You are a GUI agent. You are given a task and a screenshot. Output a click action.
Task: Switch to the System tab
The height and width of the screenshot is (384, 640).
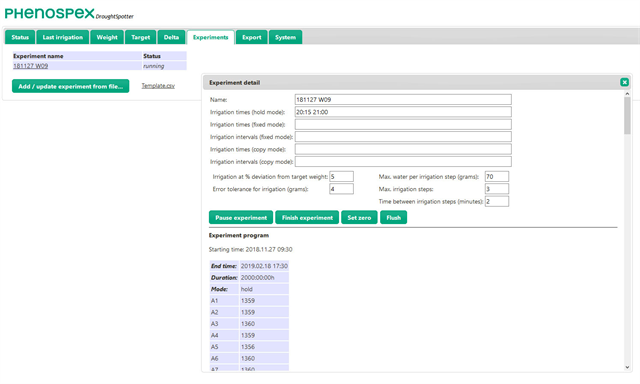click(x=285, y=37)
